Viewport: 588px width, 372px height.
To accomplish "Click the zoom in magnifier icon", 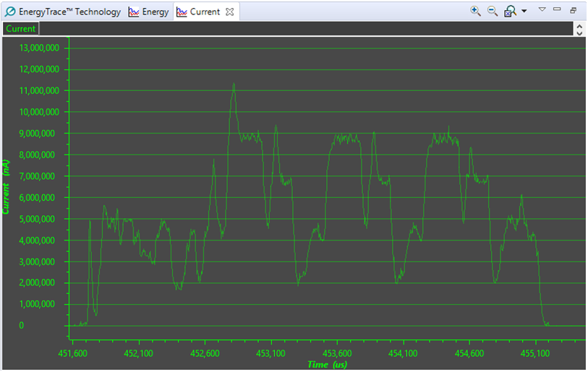I will tap(475, 11).
